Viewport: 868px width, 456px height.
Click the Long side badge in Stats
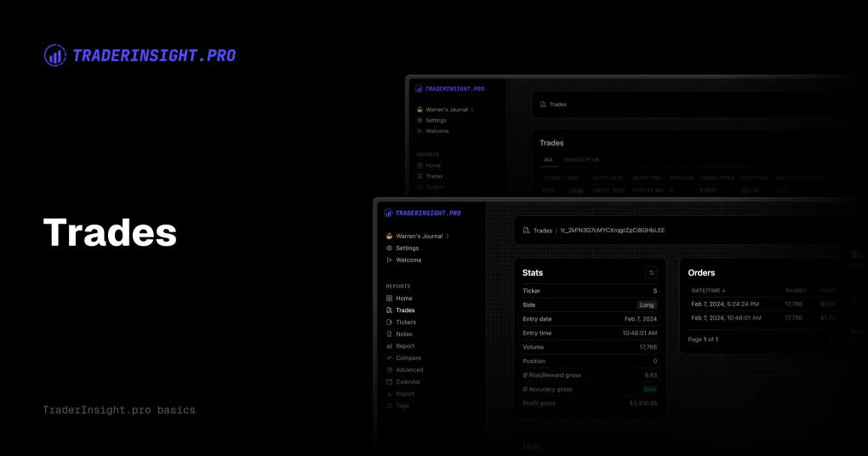[x=647, y=305]
